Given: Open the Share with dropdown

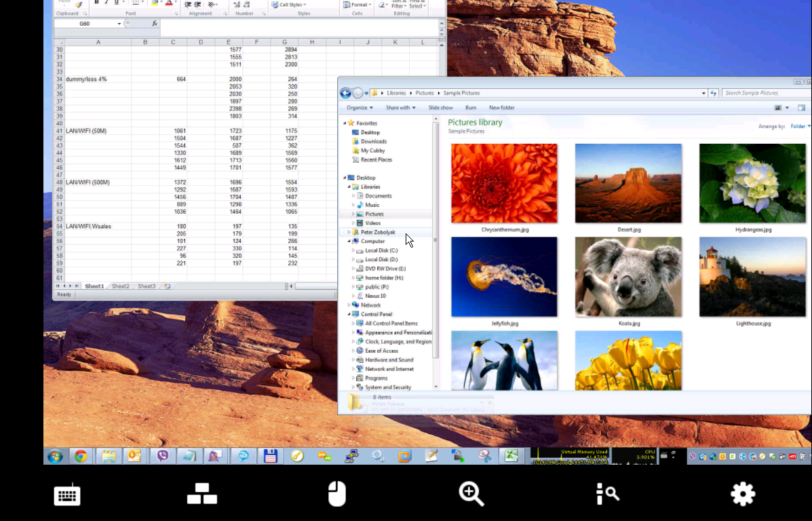Looking at the screenshot, I should pos(400,108).
